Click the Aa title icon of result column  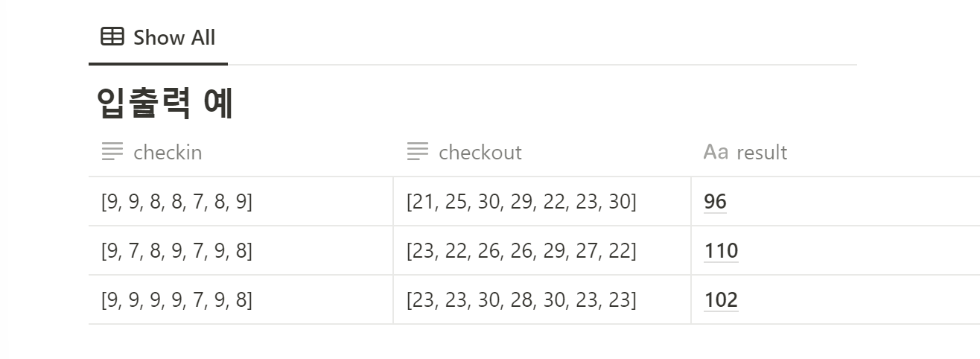coord(715,152)
